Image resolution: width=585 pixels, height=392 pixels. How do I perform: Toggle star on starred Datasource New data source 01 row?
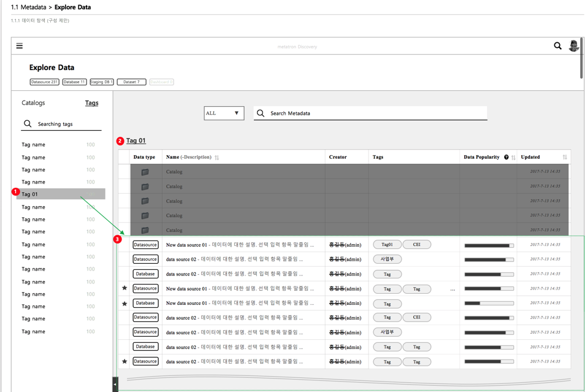coord(124,288)
